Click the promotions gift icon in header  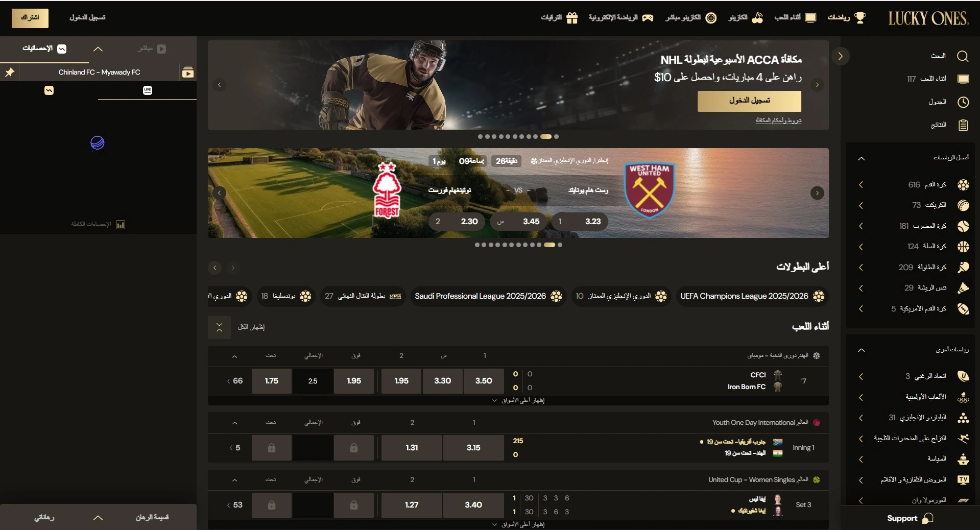(572, 18)
